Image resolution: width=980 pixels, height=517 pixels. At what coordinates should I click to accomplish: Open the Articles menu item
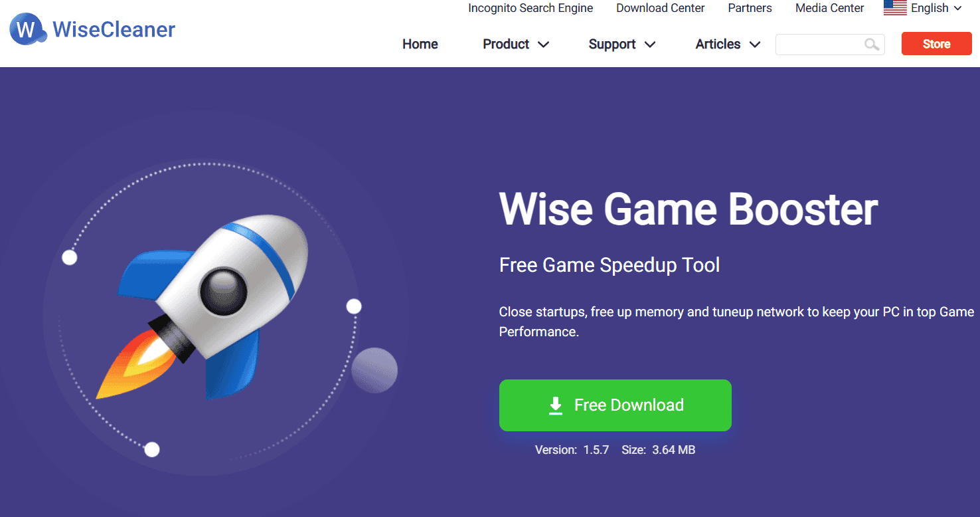coord(718,44)
